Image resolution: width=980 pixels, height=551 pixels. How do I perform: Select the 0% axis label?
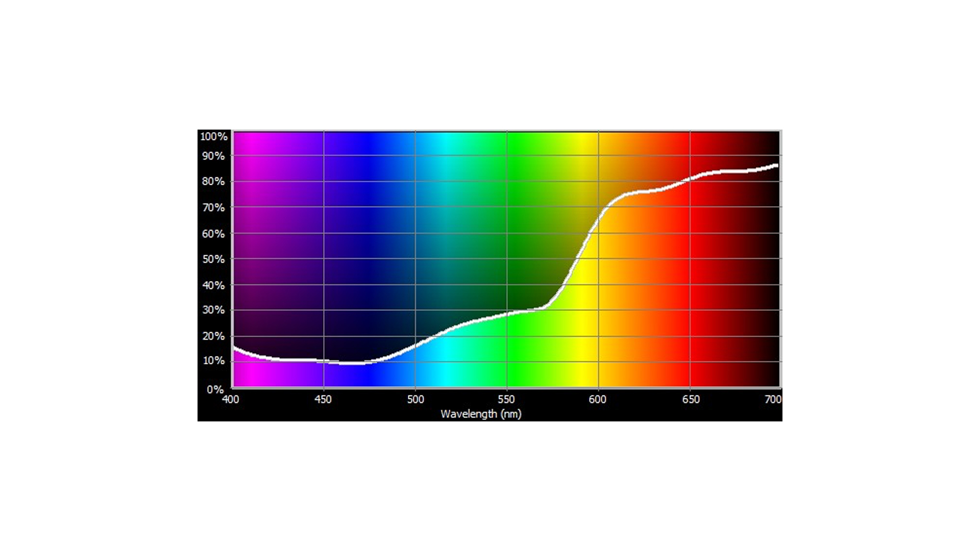coord(215,389)
